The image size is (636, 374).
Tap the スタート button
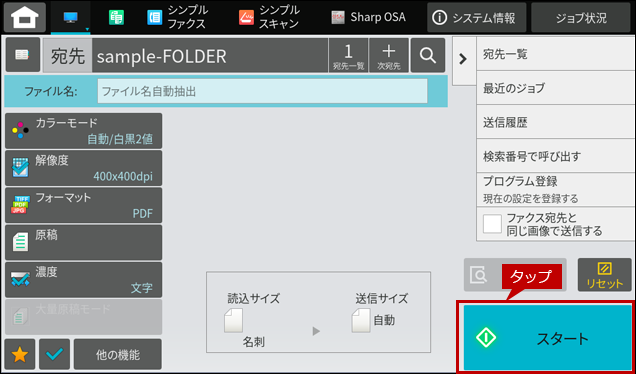[548, 337]
